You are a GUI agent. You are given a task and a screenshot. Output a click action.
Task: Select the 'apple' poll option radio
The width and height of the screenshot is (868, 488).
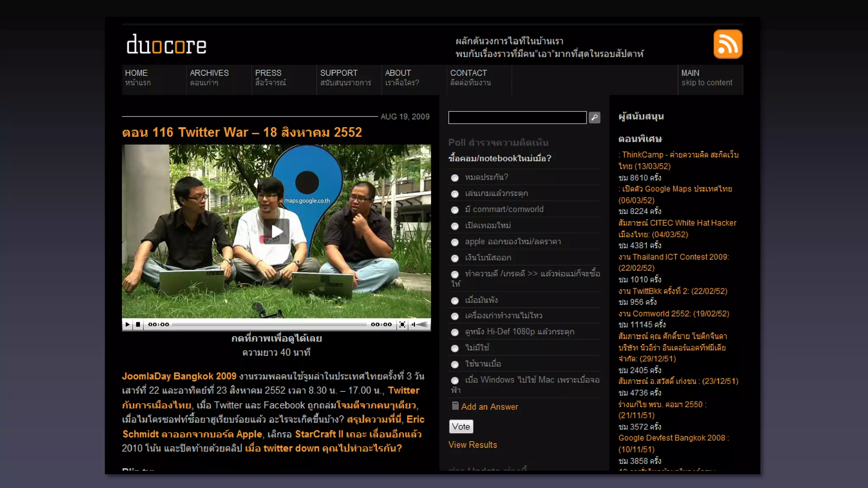point(455,242)
